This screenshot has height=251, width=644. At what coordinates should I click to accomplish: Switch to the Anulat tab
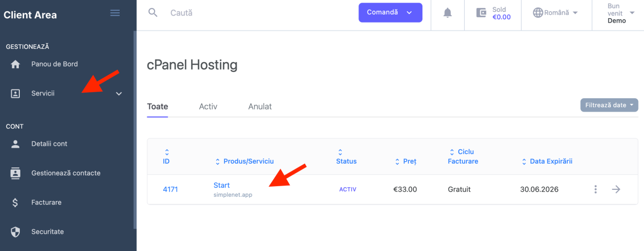[x=260, y=106]
